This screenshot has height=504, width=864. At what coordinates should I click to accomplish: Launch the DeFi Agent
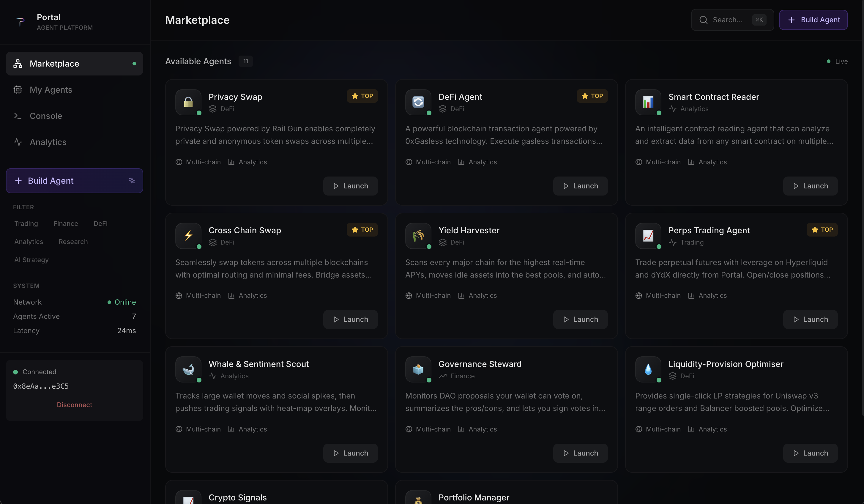pyautogui.click(x=580, y=185)
